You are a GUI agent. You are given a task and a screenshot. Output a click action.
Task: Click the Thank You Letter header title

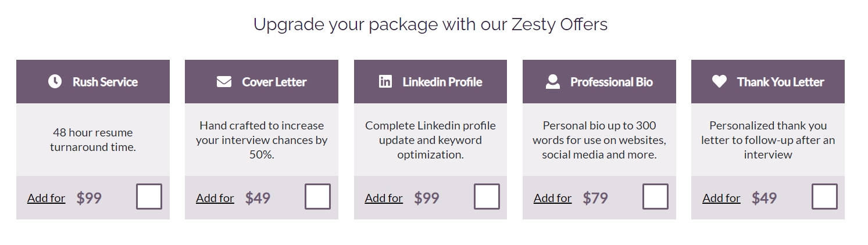pyautogui.click(x=781, y=82)
